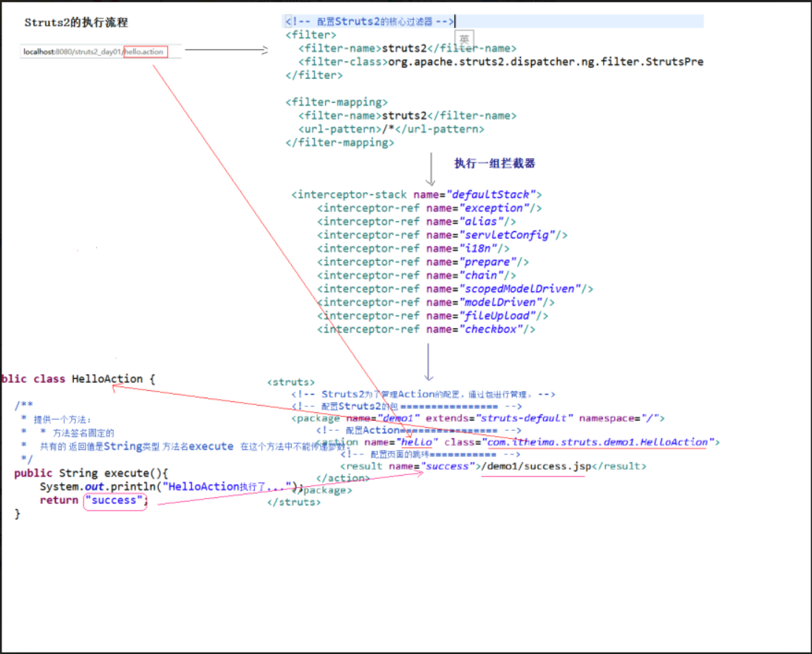Click the action name 'hello' value
The image size is (812, 654).
coord(417,442)
